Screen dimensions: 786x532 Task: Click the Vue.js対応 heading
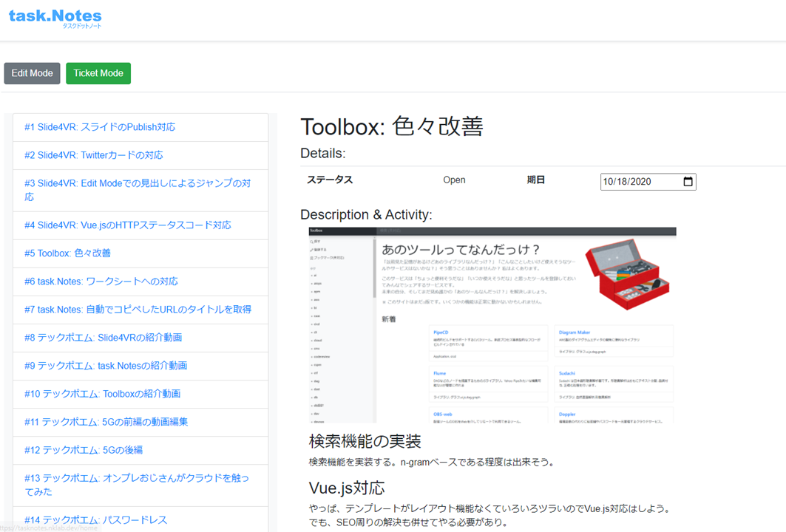pos(347,488)
